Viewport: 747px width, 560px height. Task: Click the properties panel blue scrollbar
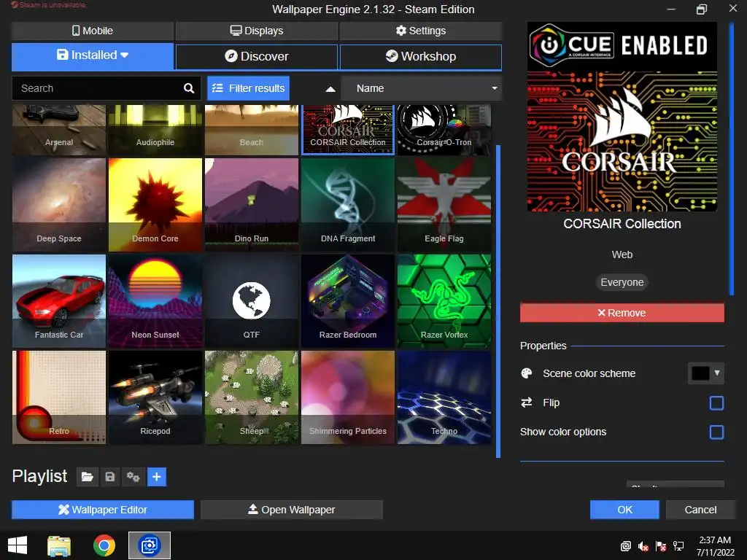point(732,158)
